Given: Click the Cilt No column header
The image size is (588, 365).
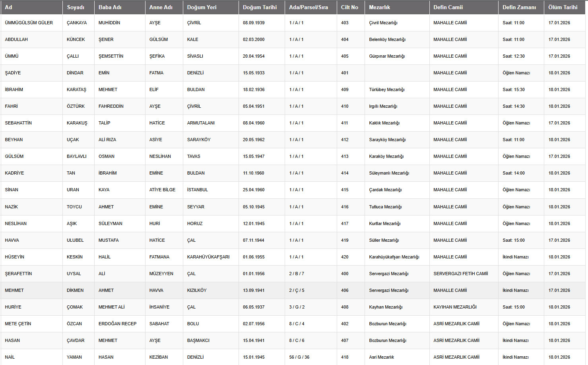Looking at the screenshot, I should [x=349, y=7].
